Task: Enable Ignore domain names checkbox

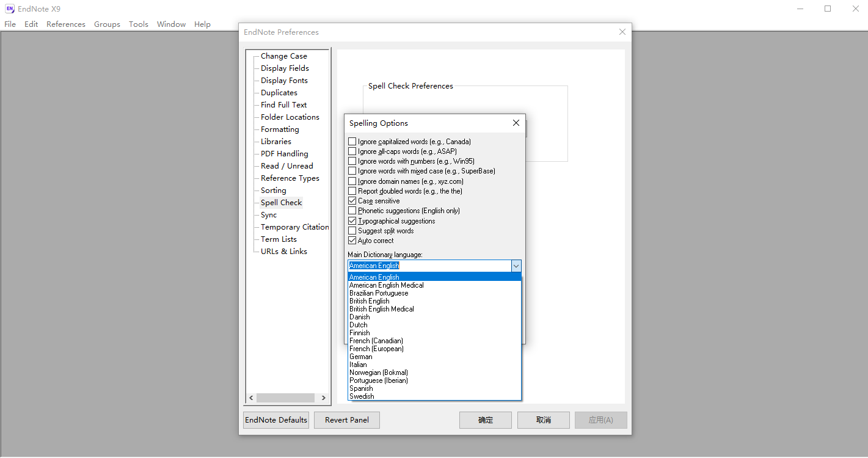Action: (x=352, y=181)
